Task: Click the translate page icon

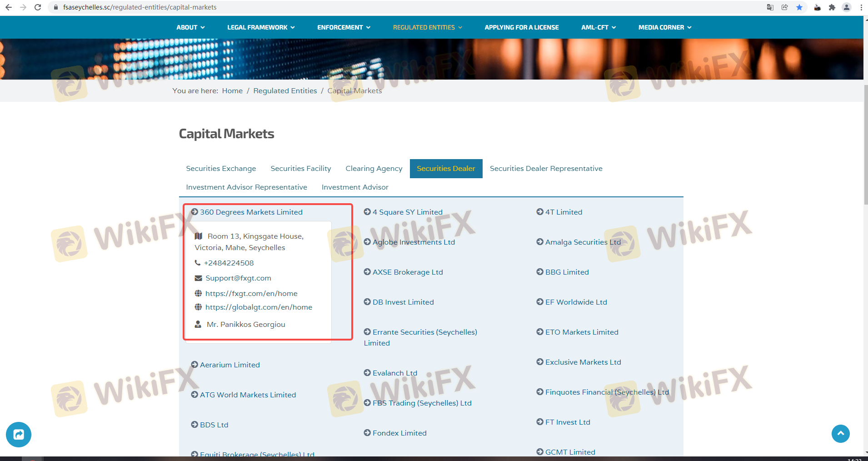Action: [x=770, y=7]
